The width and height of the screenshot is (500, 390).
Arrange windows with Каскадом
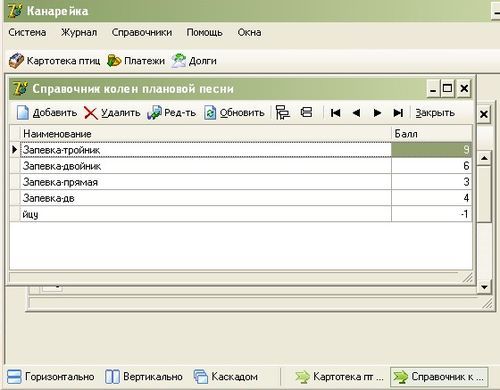(226, 377)
